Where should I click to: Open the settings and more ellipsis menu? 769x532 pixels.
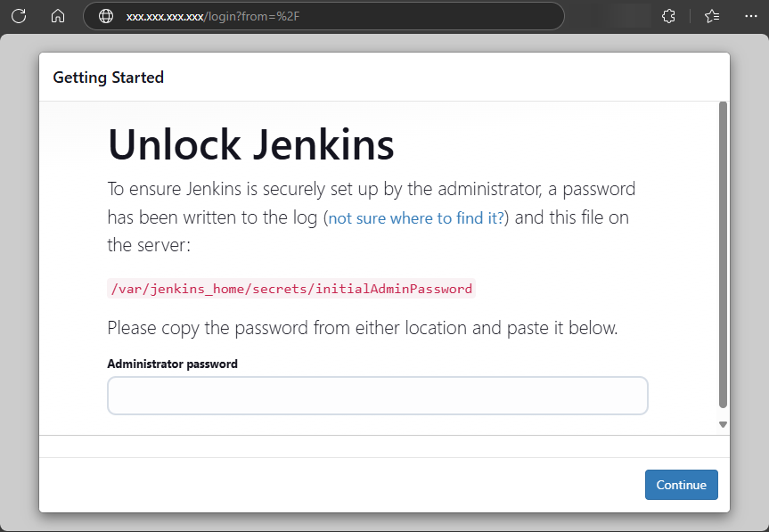point(751,16)
